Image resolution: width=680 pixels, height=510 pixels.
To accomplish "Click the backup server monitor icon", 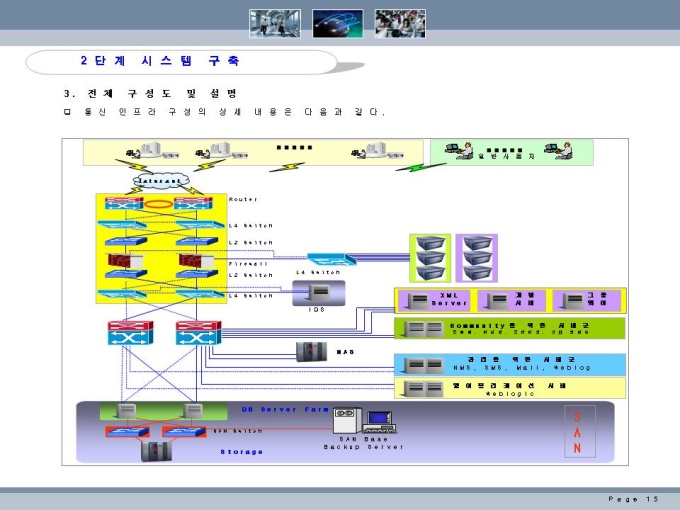I will point(379,422).
